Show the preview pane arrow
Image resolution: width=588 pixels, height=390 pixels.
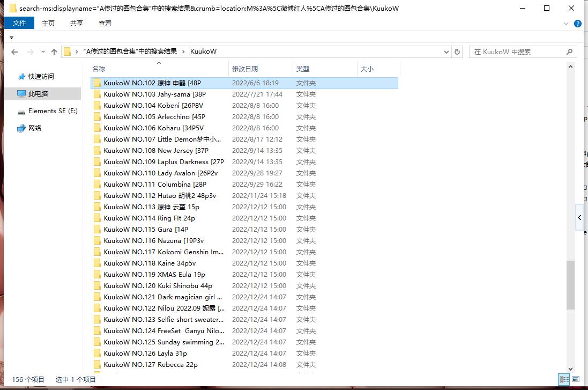[x=579, y=218]
